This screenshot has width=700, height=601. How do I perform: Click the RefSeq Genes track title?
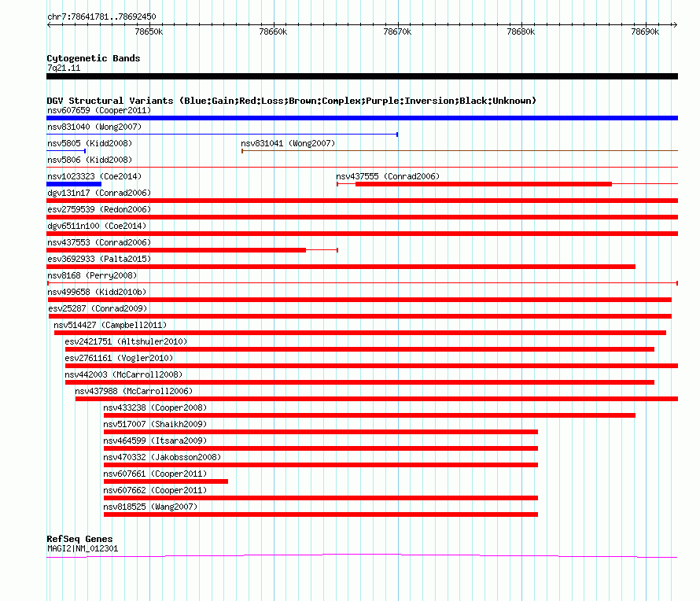79,539
